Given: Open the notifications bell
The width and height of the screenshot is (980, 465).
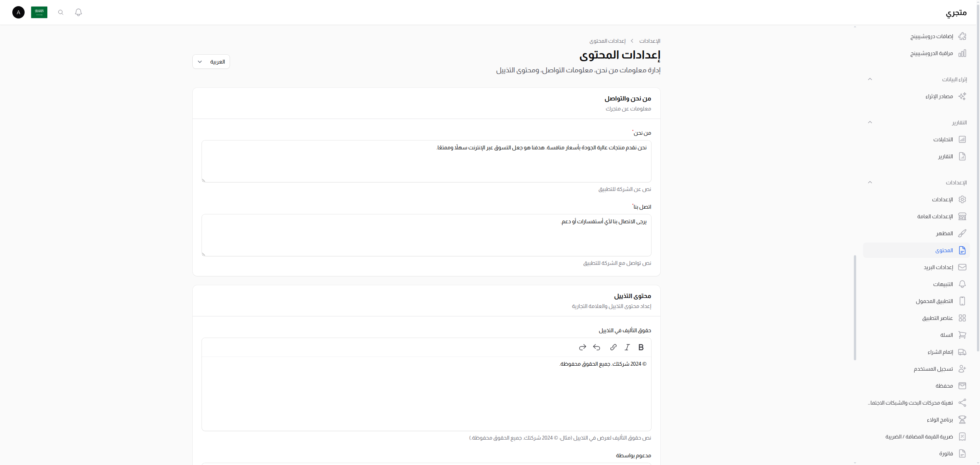Looking at the screenshot, I should [78, 12].
